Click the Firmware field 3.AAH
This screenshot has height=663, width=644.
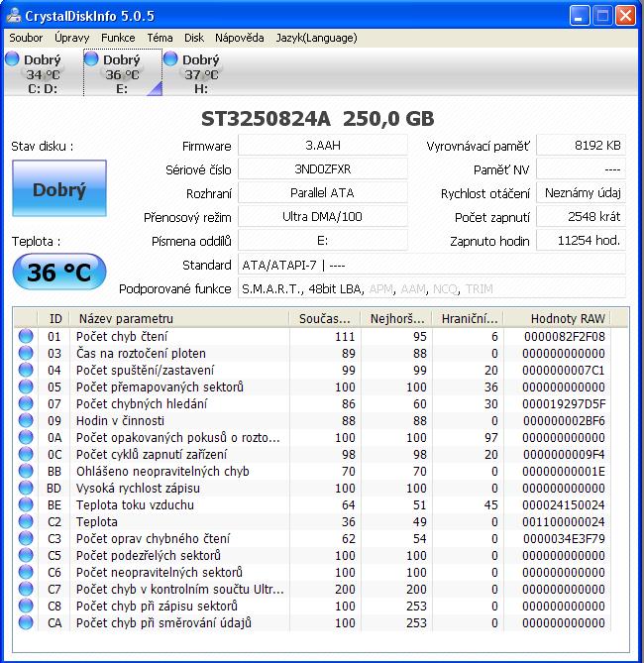coord(323,146)
